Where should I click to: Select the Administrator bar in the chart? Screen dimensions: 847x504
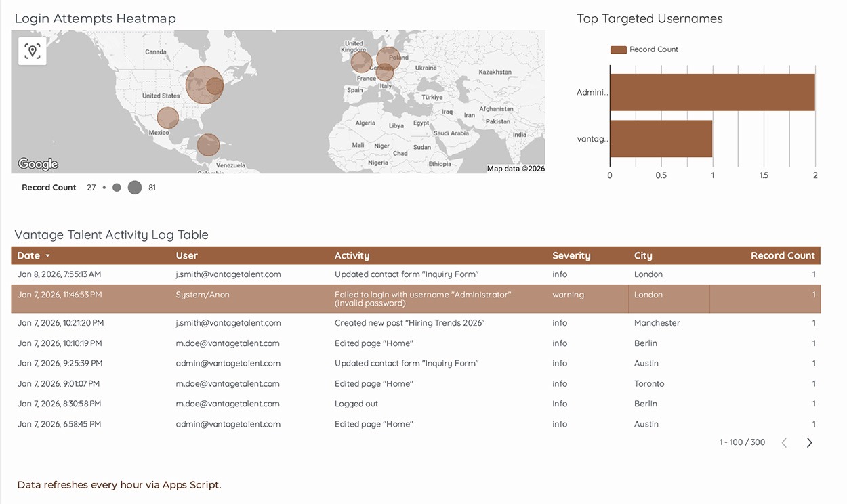pos(711,92)
